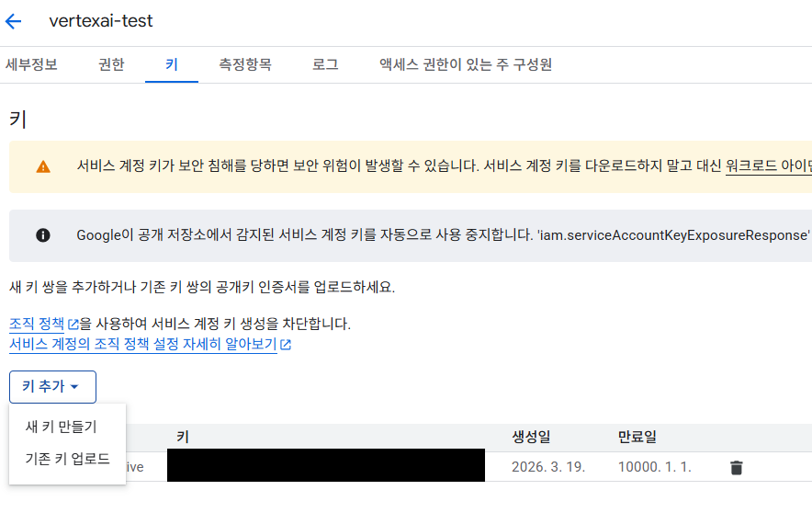Click the back arrow next to vertexai-test

pyautogui.click(x=14, y=21)
